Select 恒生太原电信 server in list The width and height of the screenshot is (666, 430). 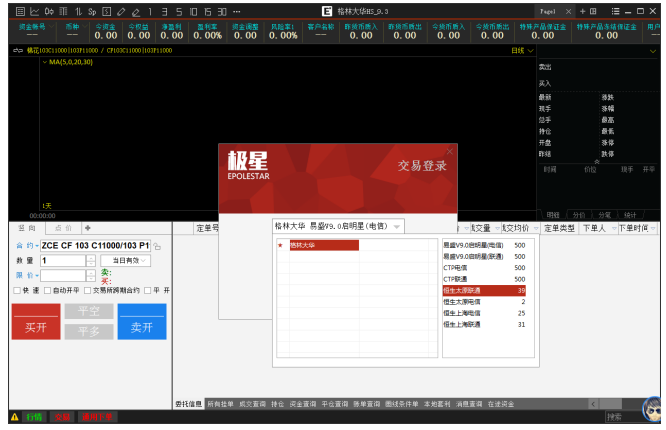pos(484,302)
